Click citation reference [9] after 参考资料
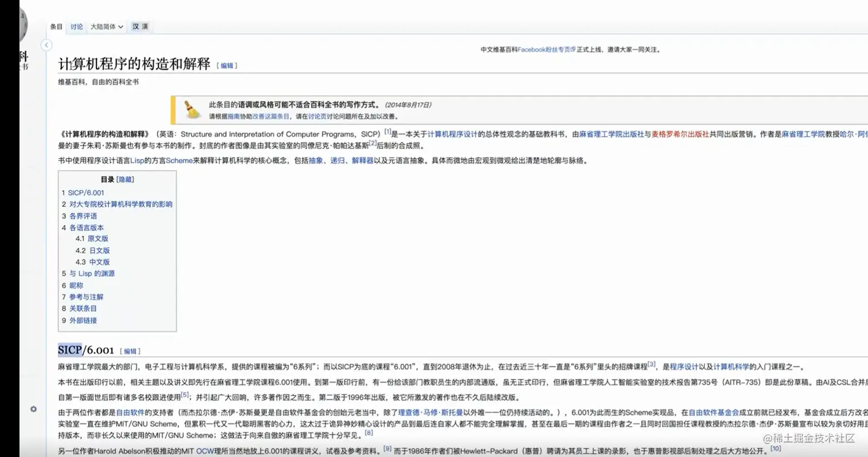868x457 pixels. [387, 448]
